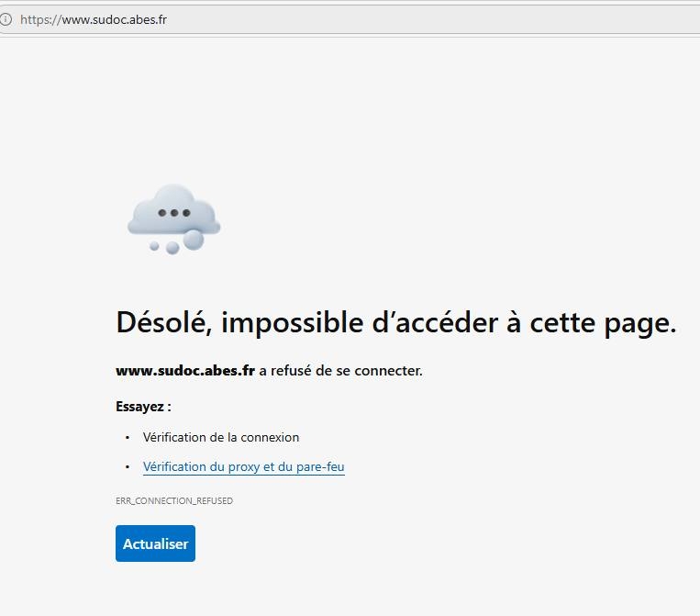700x616 pixels.
Task: Click the cloud illustration above the error heading
Action: [173, 209]
